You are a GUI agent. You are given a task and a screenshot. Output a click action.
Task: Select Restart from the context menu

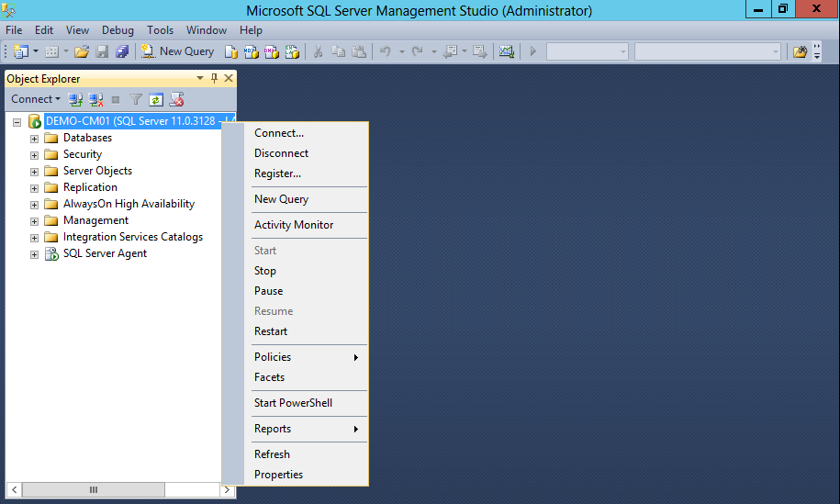271,331
